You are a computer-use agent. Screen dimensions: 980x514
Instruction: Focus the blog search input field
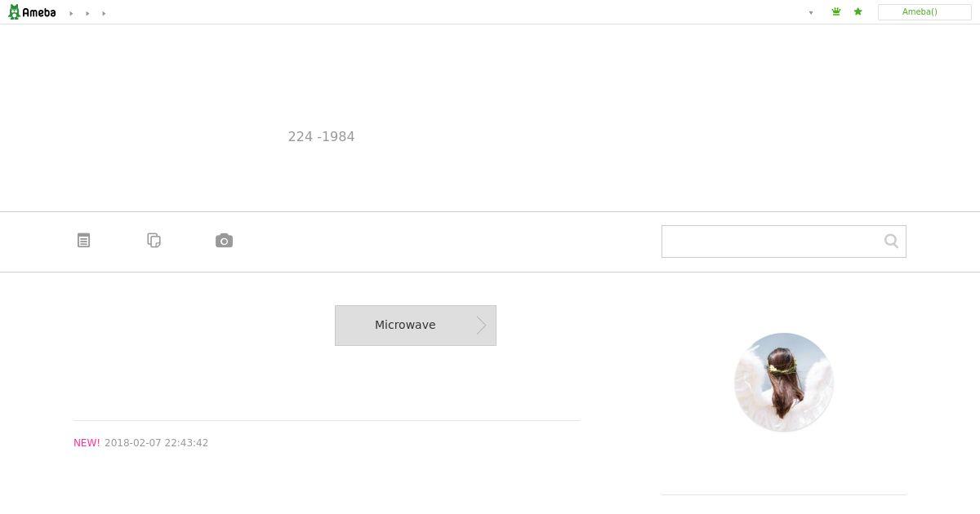pos(772,241)
